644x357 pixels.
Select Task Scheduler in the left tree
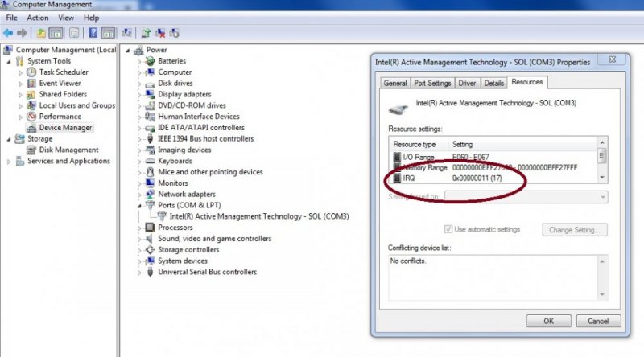(x=65, y=72)
